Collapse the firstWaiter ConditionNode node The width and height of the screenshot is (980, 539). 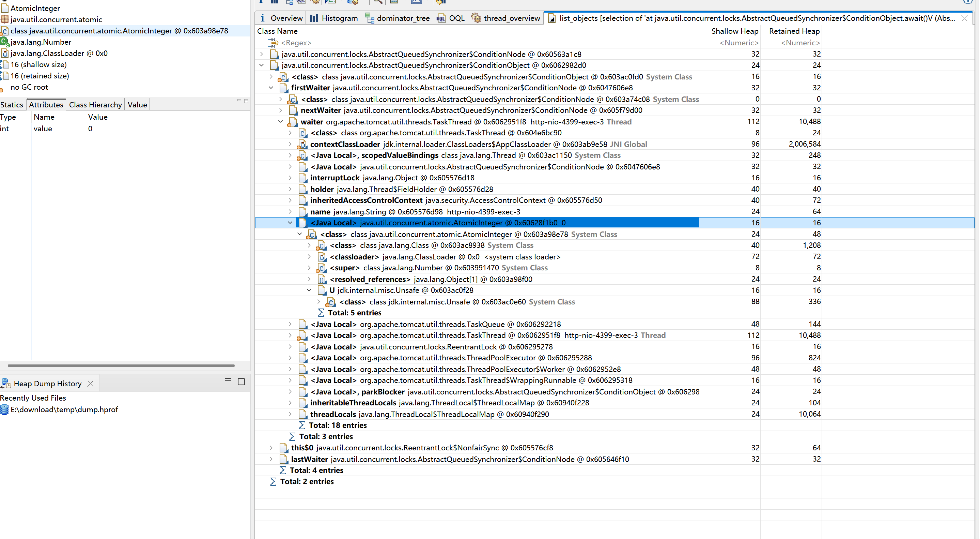coord(271,88)
